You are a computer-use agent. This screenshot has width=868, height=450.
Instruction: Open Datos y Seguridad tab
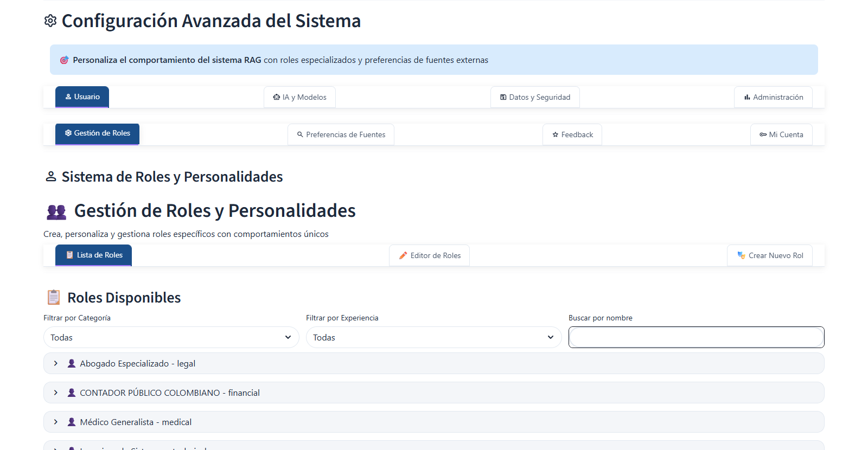[x=535, y=97]
